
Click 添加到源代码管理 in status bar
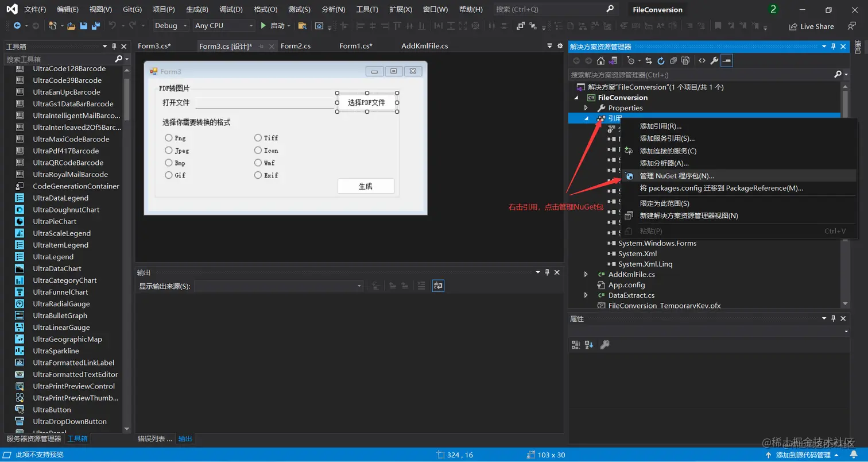(x=803, y=455)
